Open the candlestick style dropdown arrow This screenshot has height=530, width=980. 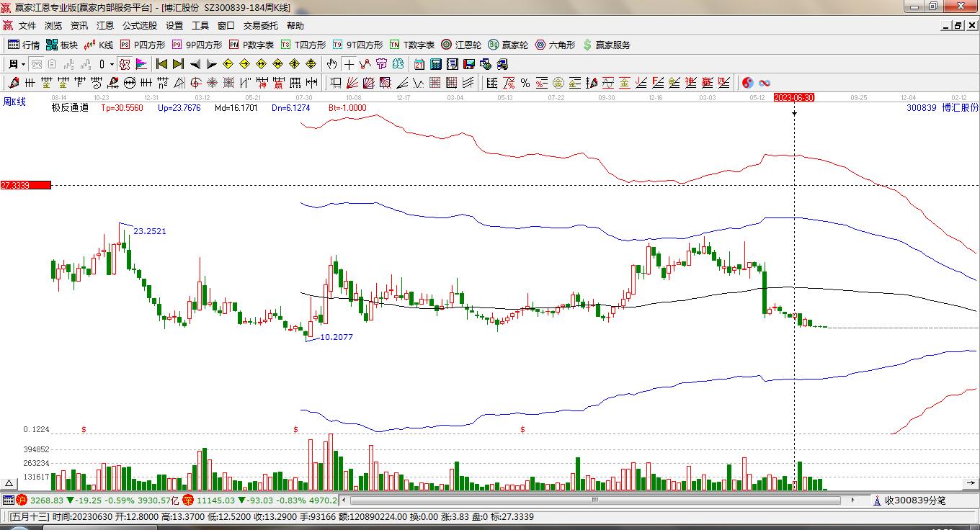point(112,64)
